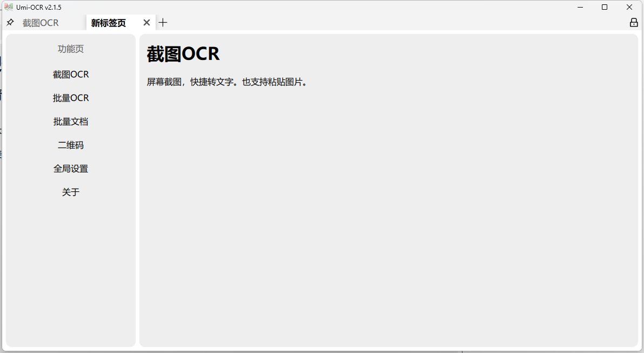Image resolution: width=644 pixels, height=353 pixels.
Task: Close the Umi-OCR window
Action: click(x=629, y=7)
